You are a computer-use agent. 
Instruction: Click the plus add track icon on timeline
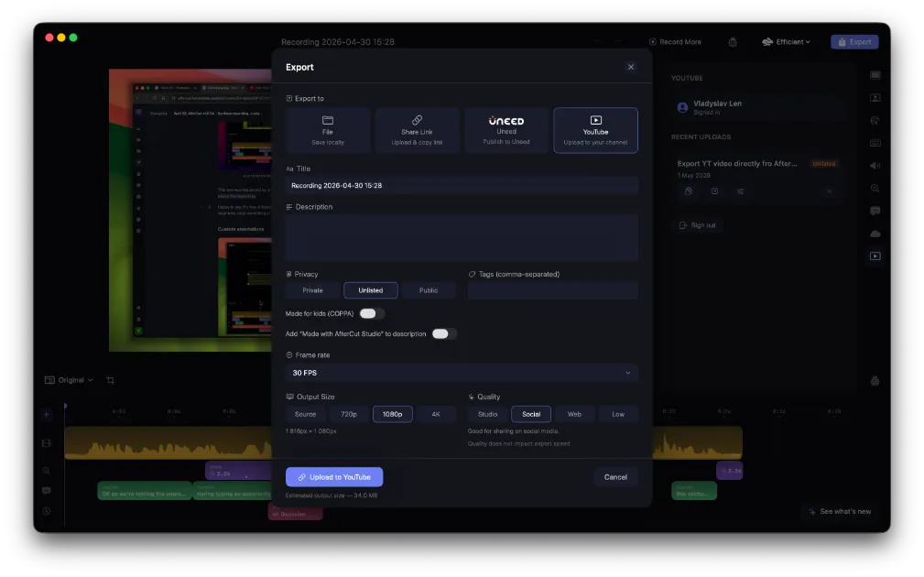(47, 415)
